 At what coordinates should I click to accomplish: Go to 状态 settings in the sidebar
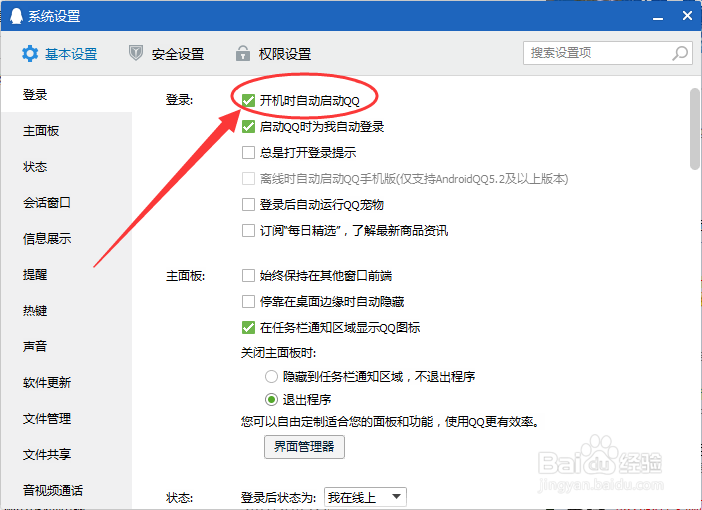tap(66, 167)
